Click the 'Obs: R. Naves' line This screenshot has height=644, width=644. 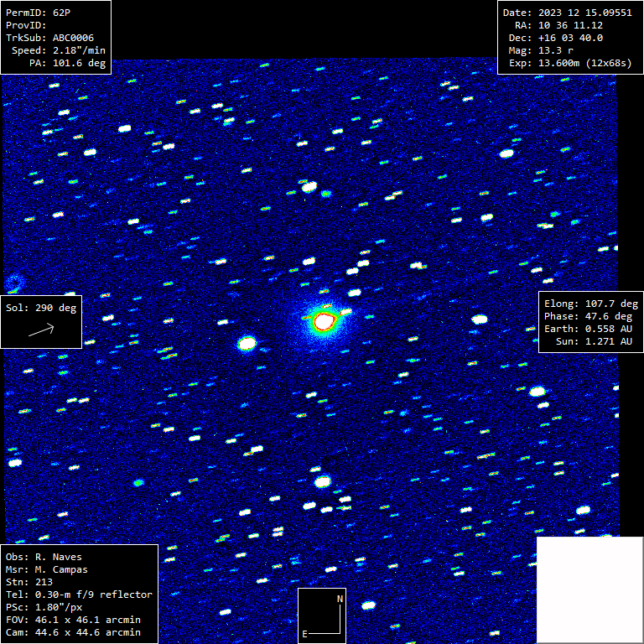(x=44, y=557)
